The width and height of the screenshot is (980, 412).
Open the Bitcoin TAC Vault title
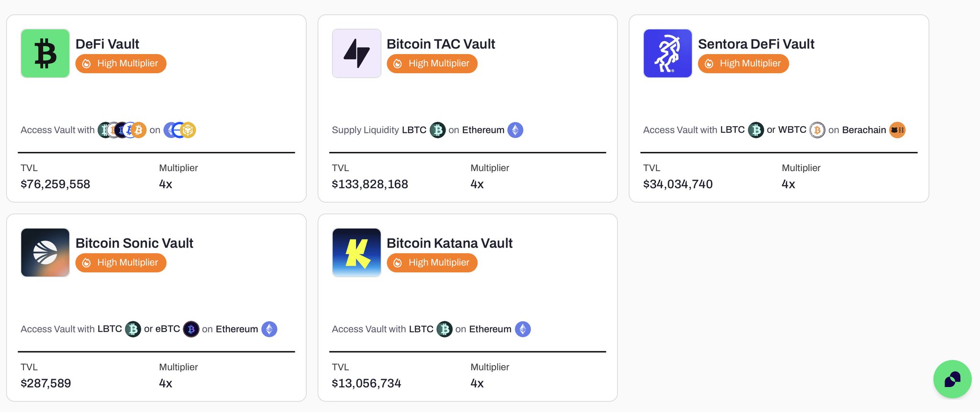[440, 44]
